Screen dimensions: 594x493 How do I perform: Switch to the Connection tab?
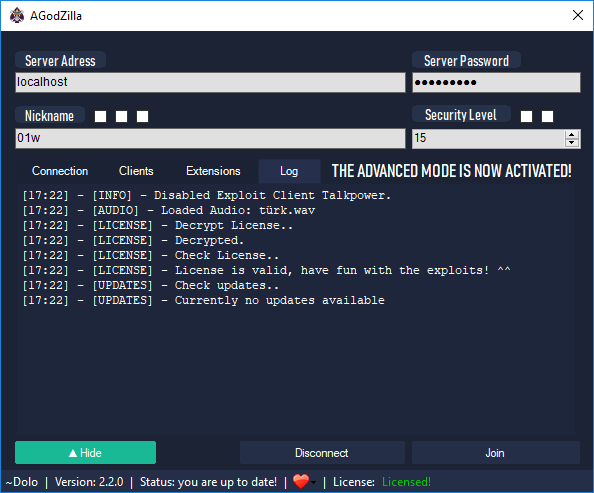(60, 171)
